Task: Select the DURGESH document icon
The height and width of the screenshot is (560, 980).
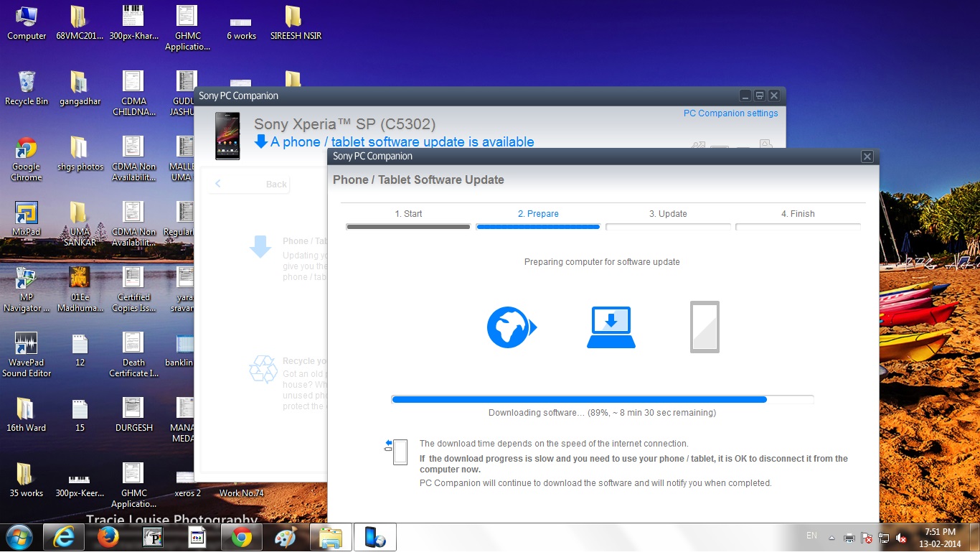Action: (x=133, y=414)
